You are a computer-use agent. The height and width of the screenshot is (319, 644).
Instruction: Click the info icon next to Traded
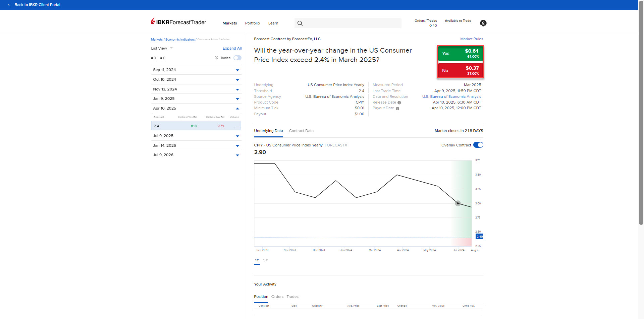tap(216, 58)
